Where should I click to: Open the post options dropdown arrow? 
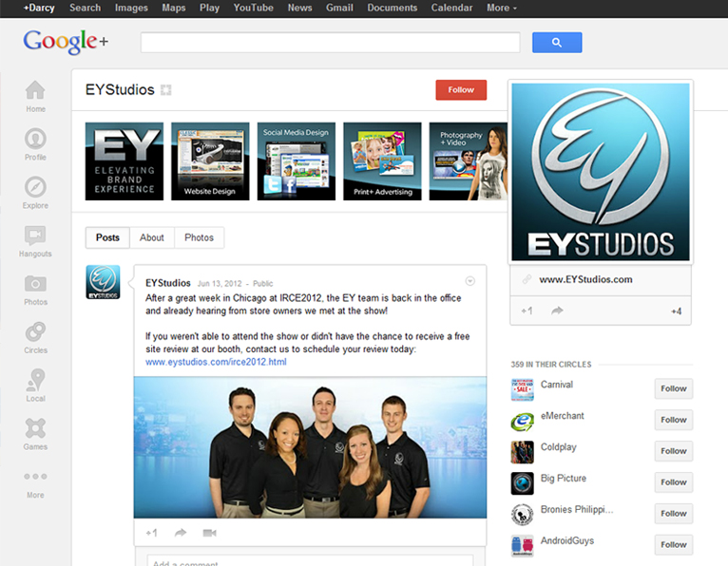pyautogui.click(x=469, y=281)
